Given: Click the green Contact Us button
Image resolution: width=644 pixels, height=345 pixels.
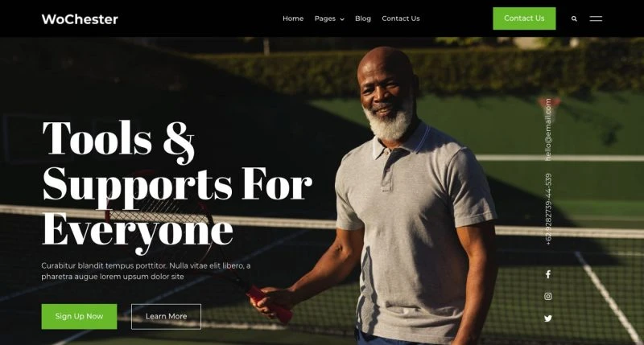Looking at the screenshot, I should pos(524,18).
